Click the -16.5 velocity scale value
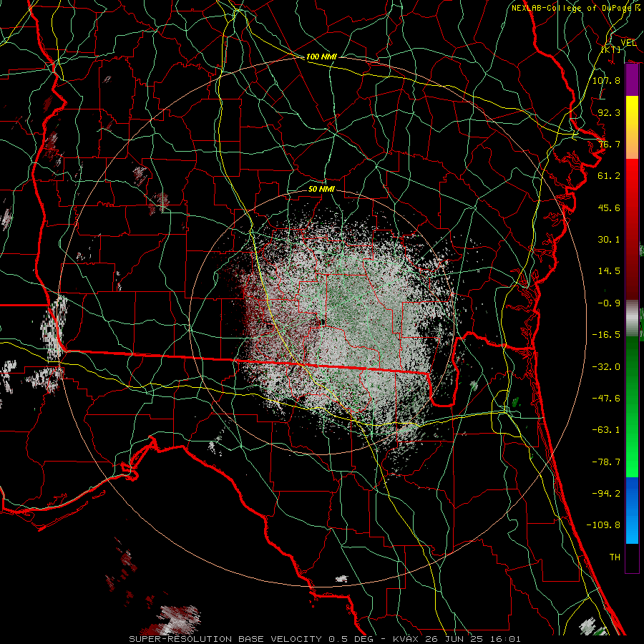The width and height of the screenshot is (644, 644). [606, 335]
